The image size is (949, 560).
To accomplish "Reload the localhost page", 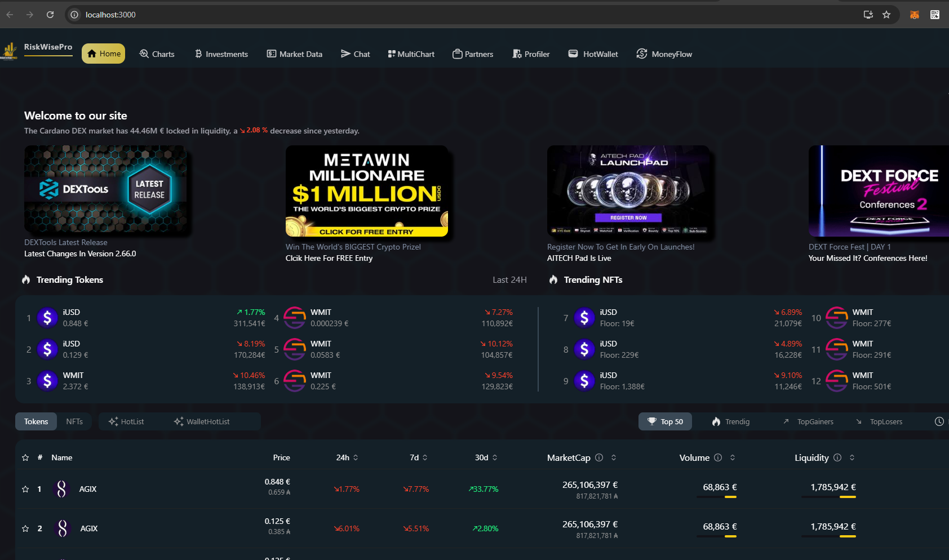I will point(50,15).
